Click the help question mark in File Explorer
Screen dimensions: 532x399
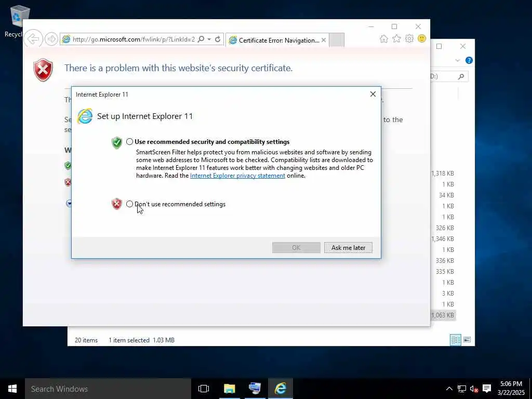[x=469, y=60]
